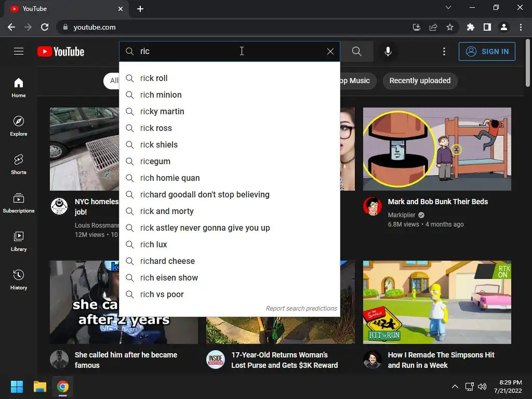The height and width of the screenshot is (399, 532).
Task: Click the share page icon in address bar
Action: click(433, 27)
